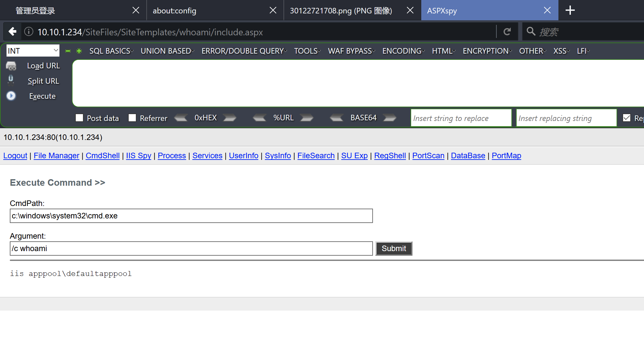Click the green minus HackBar icon
The image size is (644, 342).
tap(68, 51)
